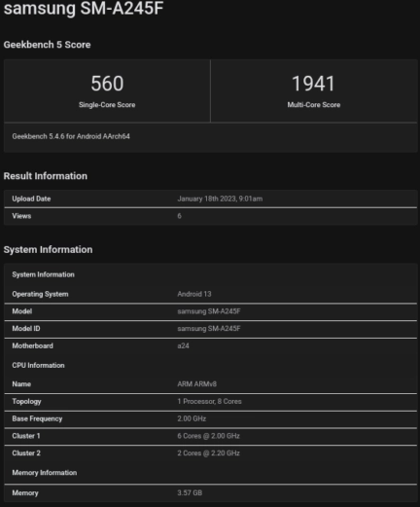Click the 'Topology' row label
Image resolution: width=420 pixels, height=507 pixels.
point(26,401)
